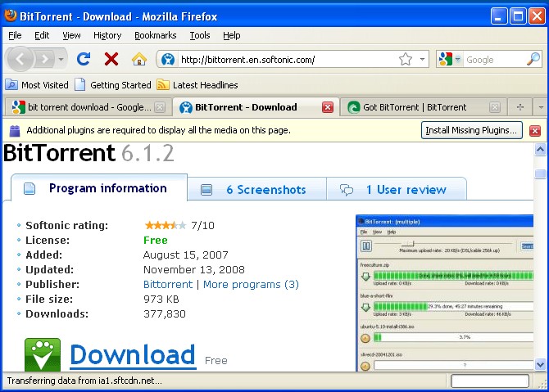The height and width of the screenshot is (392, 549).
Task: Click the Program information page icon
Action: [x=29, y=188]
